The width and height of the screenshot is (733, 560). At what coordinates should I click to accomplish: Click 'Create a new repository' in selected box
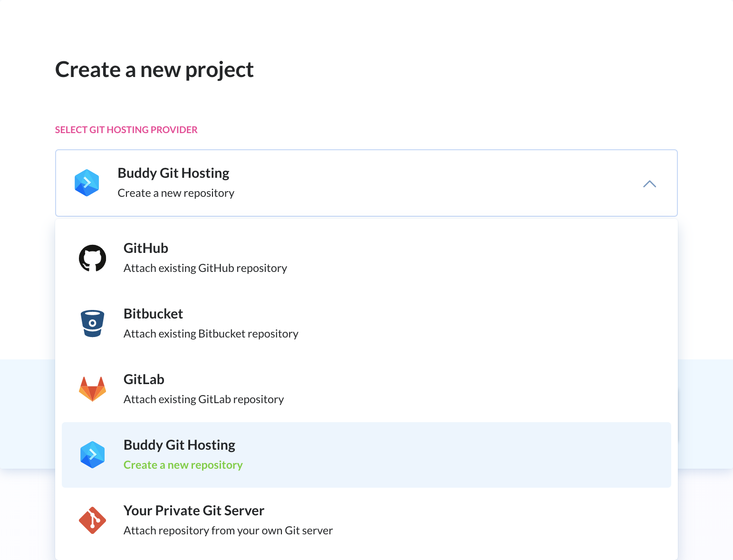pyautogui.click(x=176, y=193)
